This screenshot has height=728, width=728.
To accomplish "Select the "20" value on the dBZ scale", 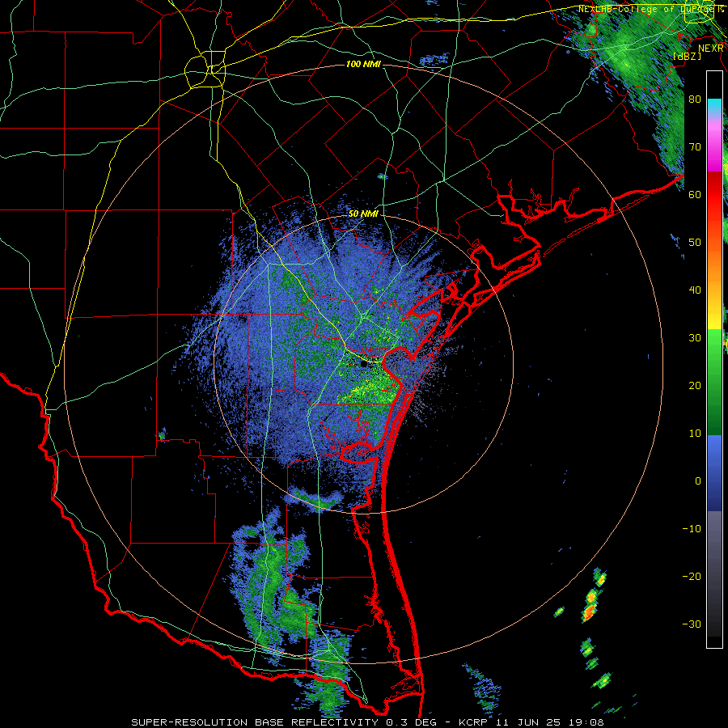I will pos(695,386).
